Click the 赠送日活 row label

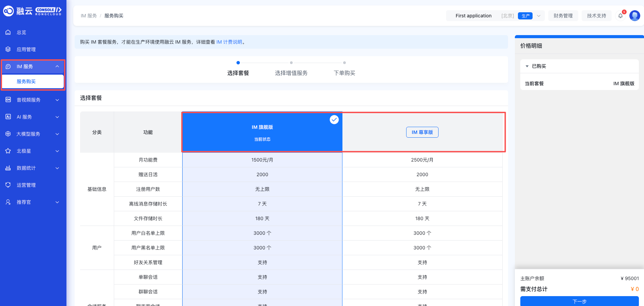pyautogui.click(x=148, y=174)
